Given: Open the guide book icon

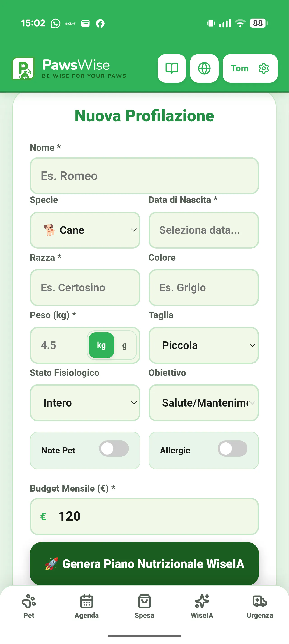Looking at the screenshot, I should 172,68.
